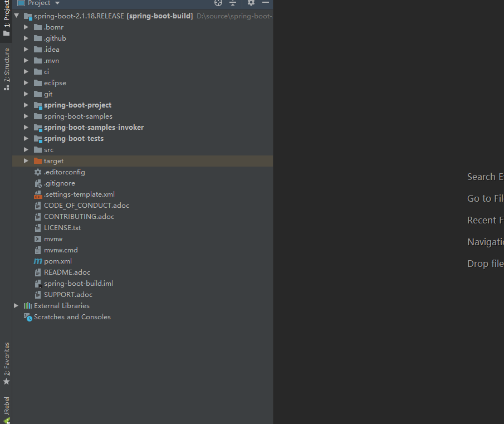Select the target folder row
504x424 pixels.
coord(143,160)
